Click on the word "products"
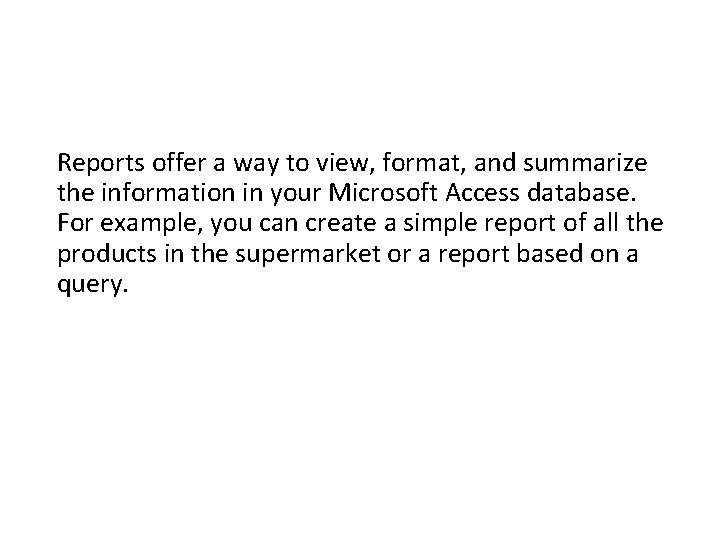This screenshot has width=720, height=540. click(107, 254)
